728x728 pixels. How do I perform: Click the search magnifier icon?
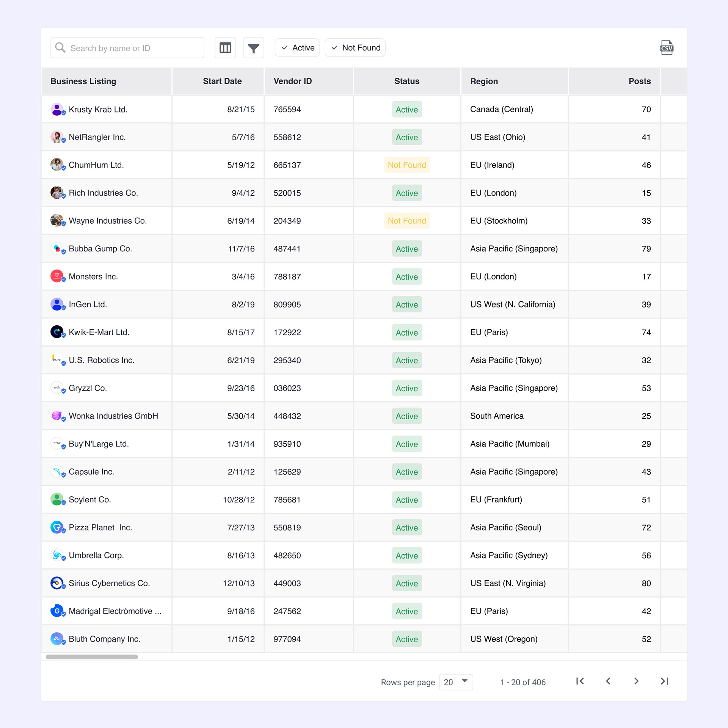point(60,48)
